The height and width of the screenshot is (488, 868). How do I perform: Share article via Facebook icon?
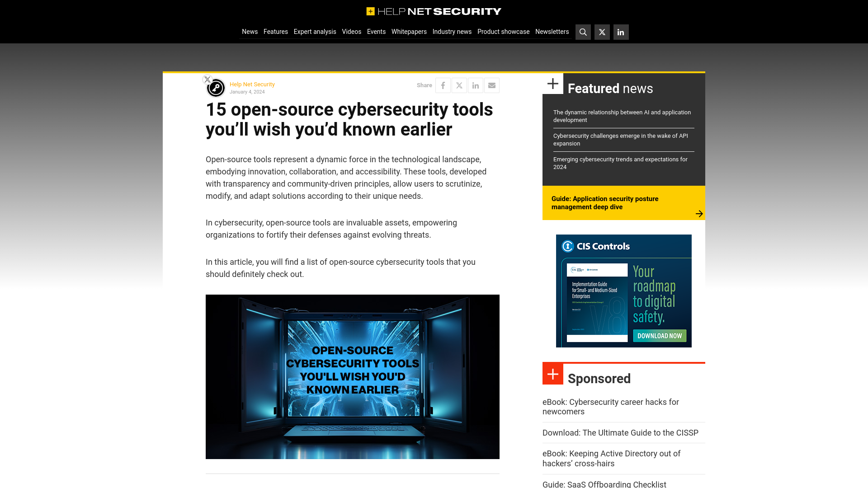pos(443,85)
